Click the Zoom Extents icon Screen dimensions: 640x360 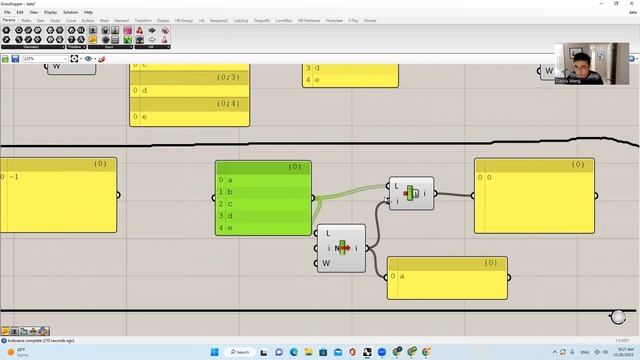click(x=74, y=59)
